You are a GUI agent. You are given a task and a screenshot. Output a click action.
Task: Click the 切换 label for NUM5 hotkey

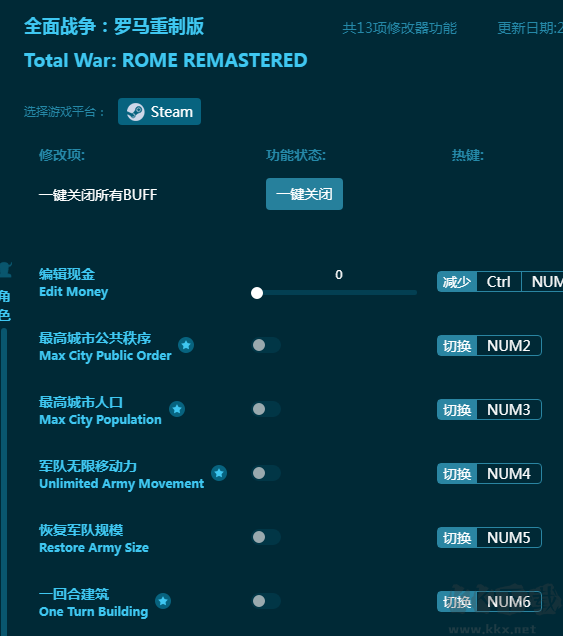click(457, 537)
